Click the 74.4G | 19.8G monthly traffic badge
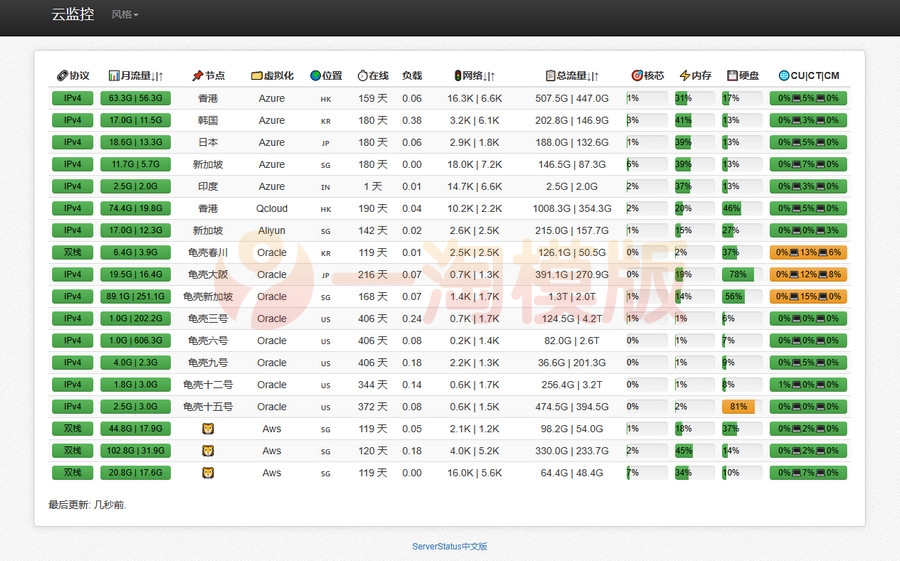 click(135, 208)
